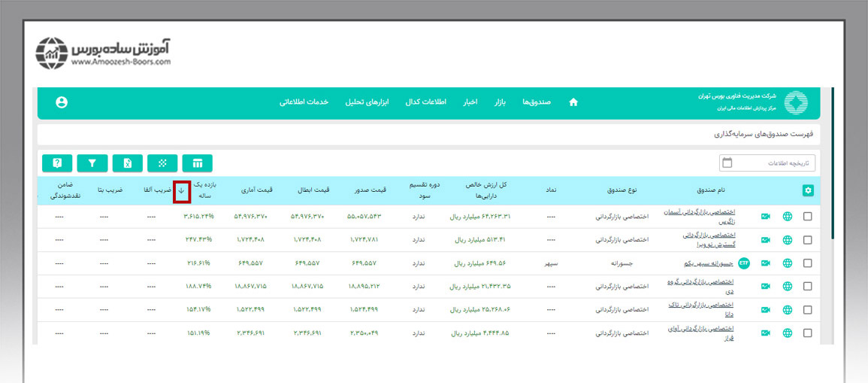Image resolution: width=868 pixels, height=383 pixels.
Task: Click the help question mark button
Action: (57, 163)
